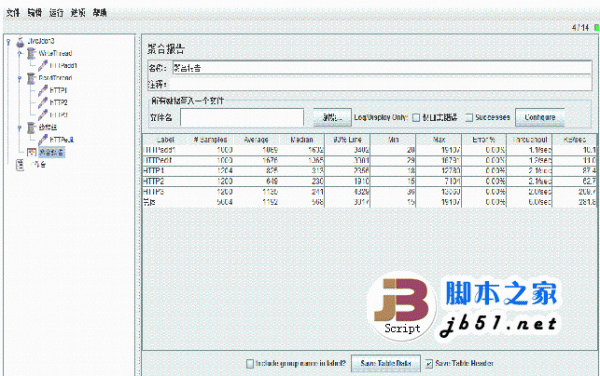The width and height of the screenshot is (600, 376).
Task: Open the 选项 menu
Action: (x=78, y=13)
